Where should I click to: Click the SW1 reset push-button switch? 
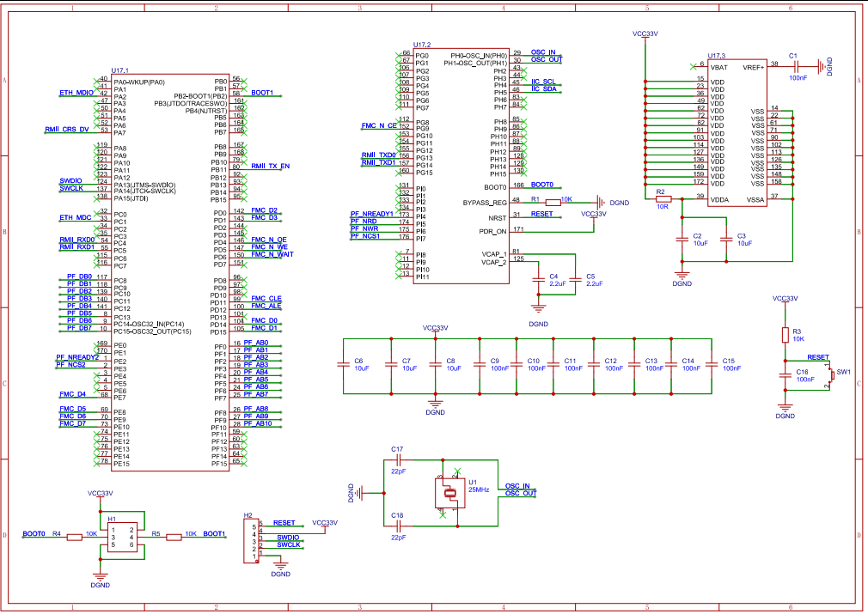828,374
